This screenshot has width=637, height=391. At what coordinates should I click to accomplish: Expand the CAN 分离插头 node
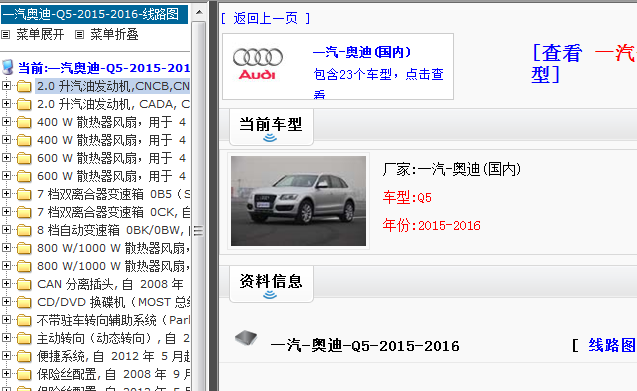point(6,283)
